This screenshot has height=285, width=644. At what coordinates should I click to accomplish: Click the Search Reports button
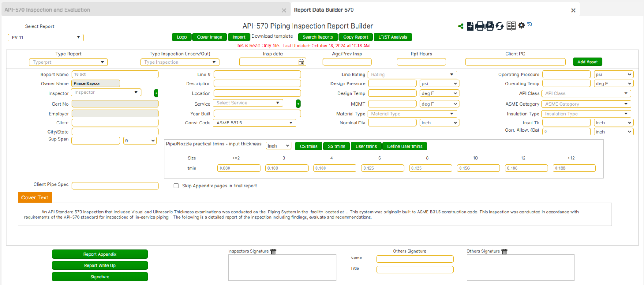click(317, 37)
